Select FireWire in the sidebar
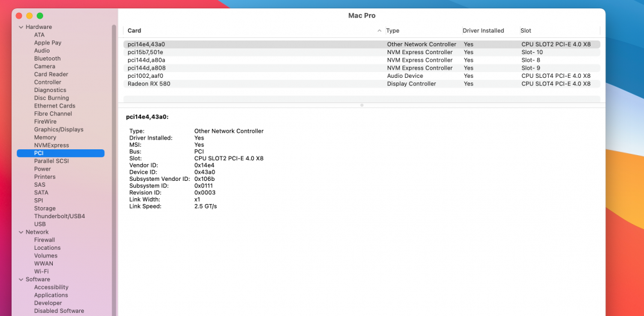This screenshot has height=316, width=644. (45, 122)
